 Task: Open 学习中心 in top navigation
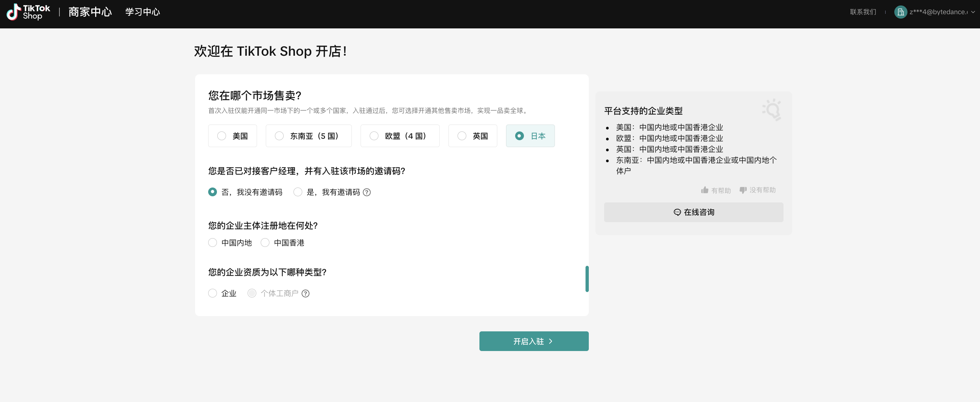pos(143,12)
